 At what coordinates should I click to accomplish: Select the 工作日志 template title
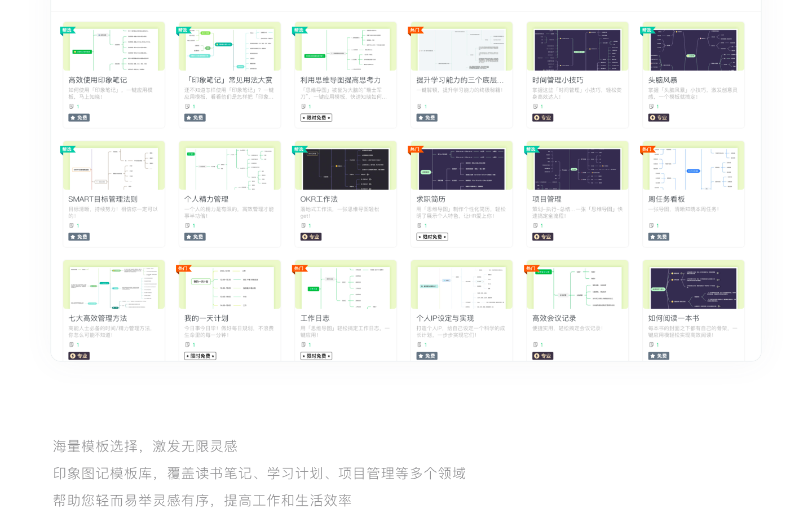(x=315, y=318)
